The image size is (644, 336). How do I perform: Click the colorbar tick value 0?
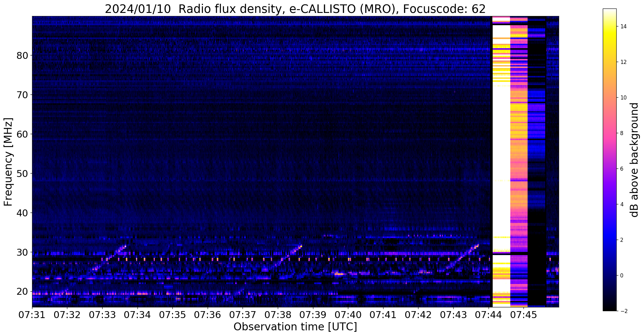point(621,276)
